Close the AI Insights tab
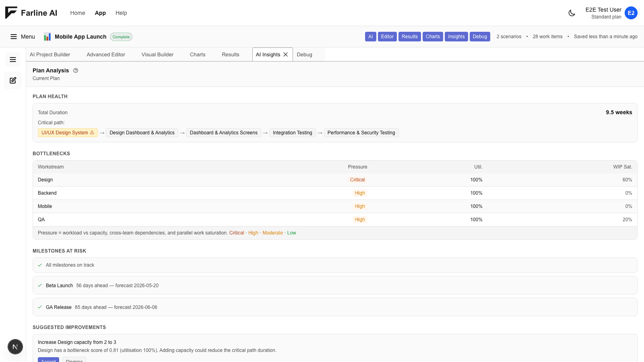Image resolution: width=644 pixels, height=362 pixels. 286,55
